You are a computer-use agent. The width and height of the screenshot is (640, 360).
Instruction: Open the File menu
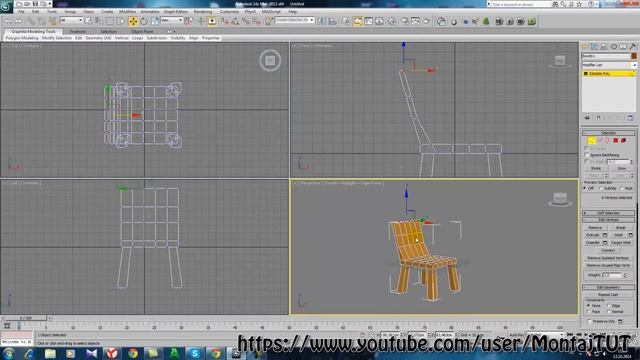click(x=21, y=11)
